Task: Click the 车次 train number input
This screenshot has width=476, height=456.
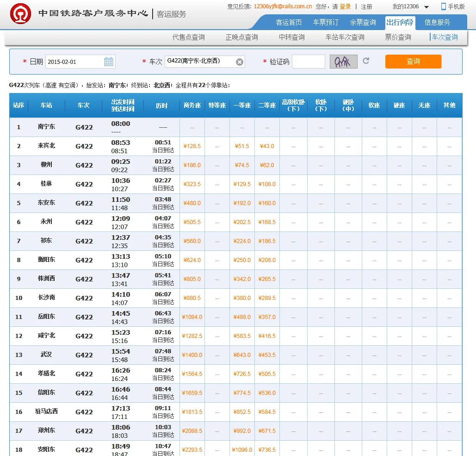Action: point(200,62)
